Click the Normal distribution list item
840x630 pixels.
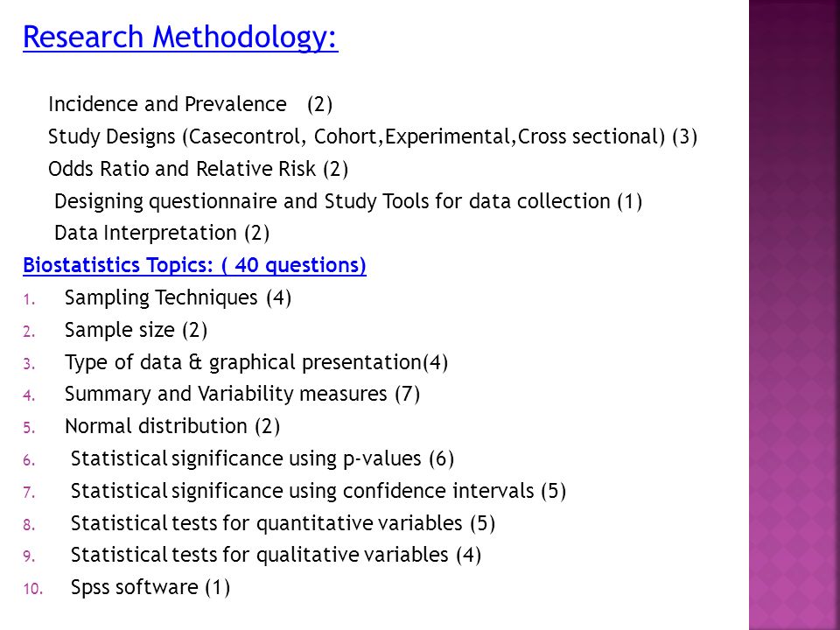(172, 426)
